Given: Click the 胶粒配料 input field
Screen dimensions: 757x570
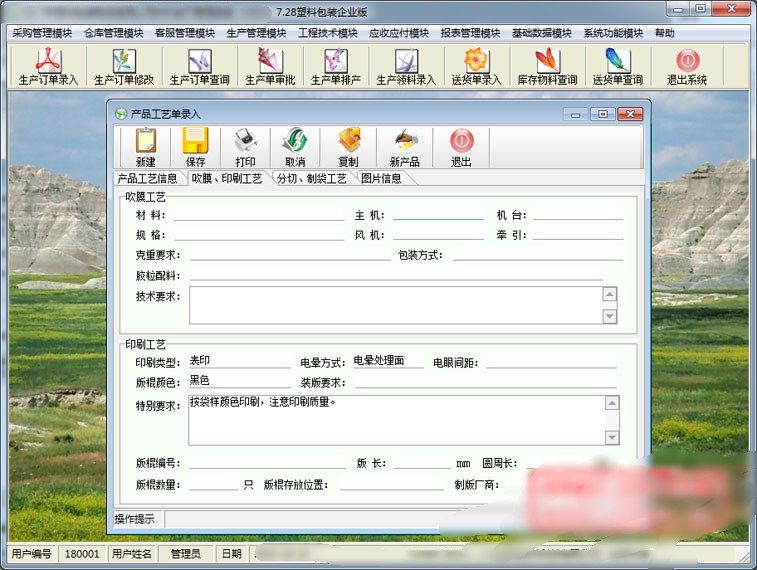Looking at the screenshot, I should (x=396, y=275).
